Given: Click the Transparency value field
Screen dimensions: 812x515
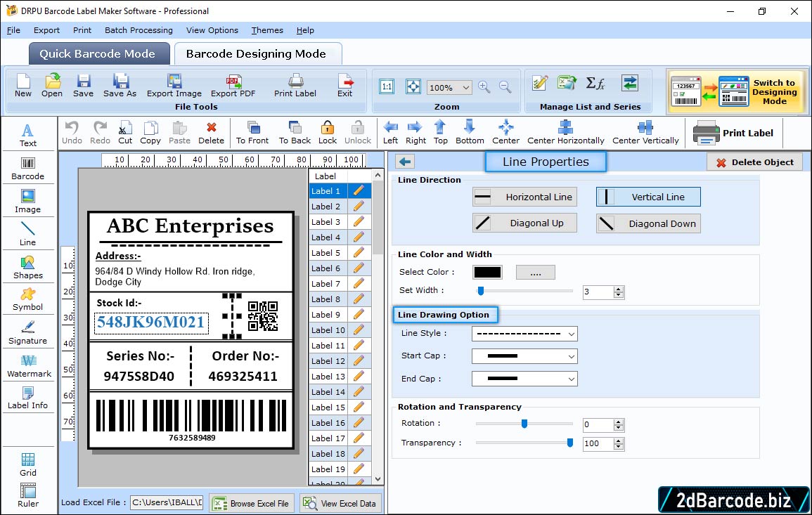Looking at the screenshot, I should pyautogui.click(x=598, y=443).
